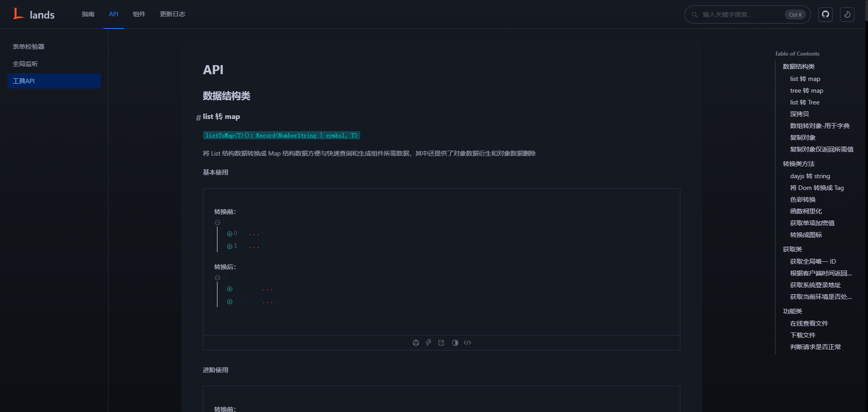Screen dimensions: 868x412
Task: Jump to 将 Dom 转换成 Tag in contents
Action: point(817,188)
